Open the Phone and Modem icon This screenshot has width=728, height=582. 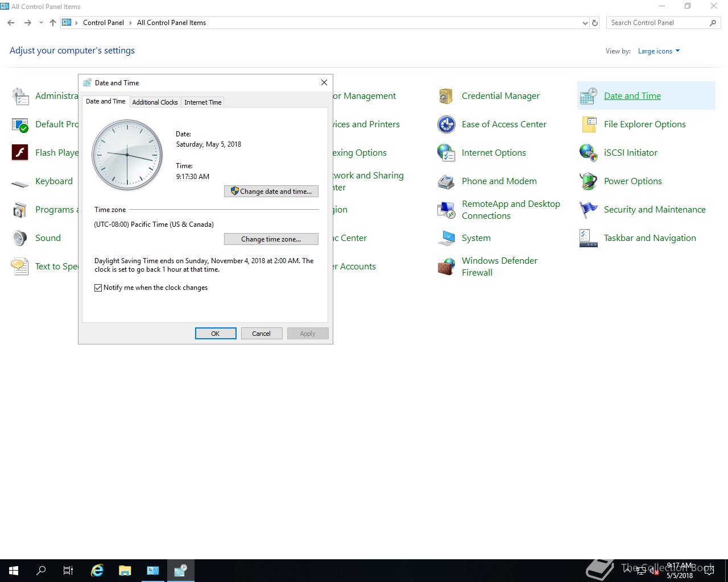(446, 181)
